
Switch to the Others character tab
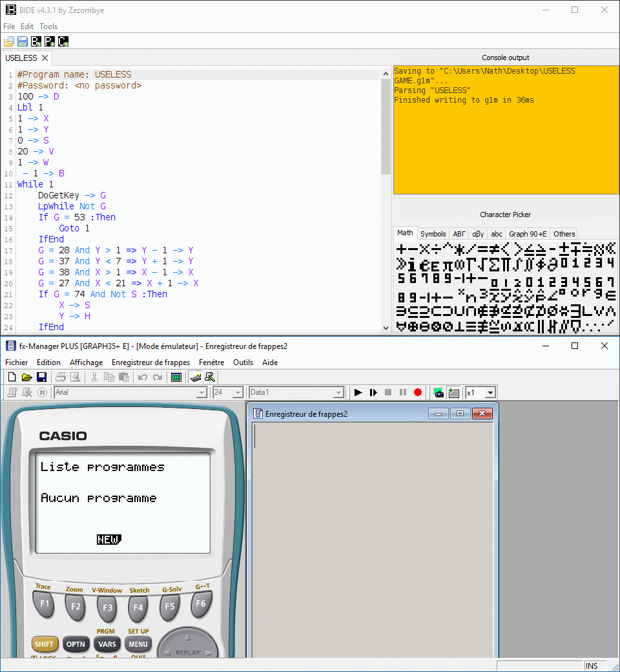pyautogui.click(x=564, y=233)
